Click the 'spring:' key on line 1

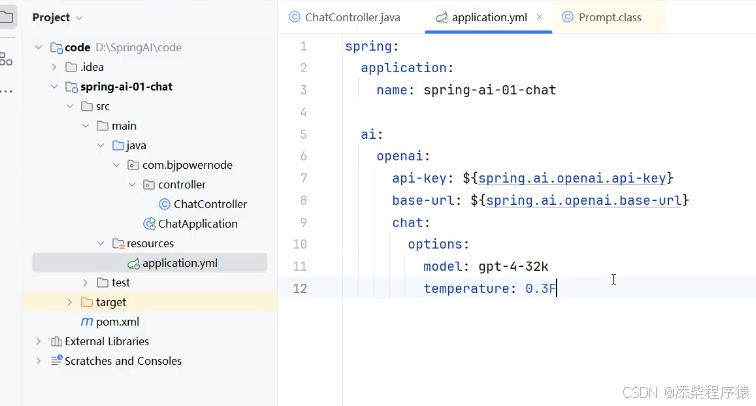372,46
